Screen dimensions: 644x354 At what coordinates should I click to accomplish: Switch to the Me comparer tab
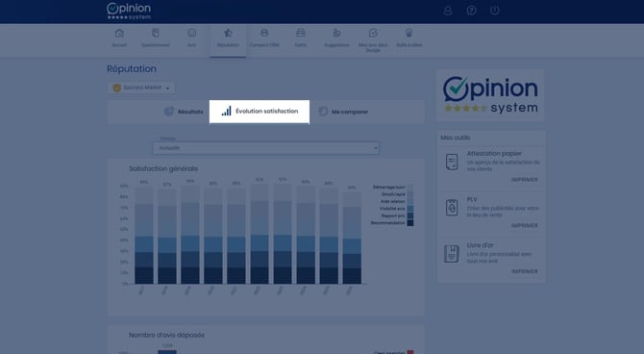pyautogui.click(x=343, y=112)
